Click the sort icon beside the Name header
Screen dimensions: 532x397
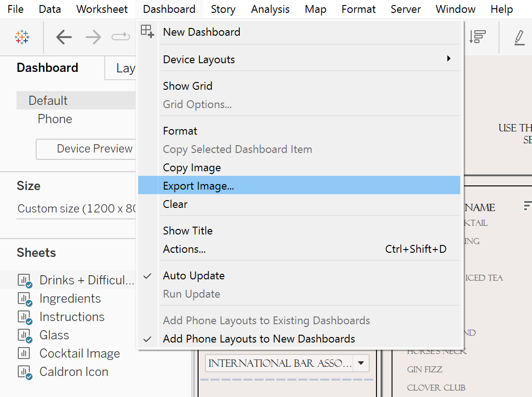527,206
